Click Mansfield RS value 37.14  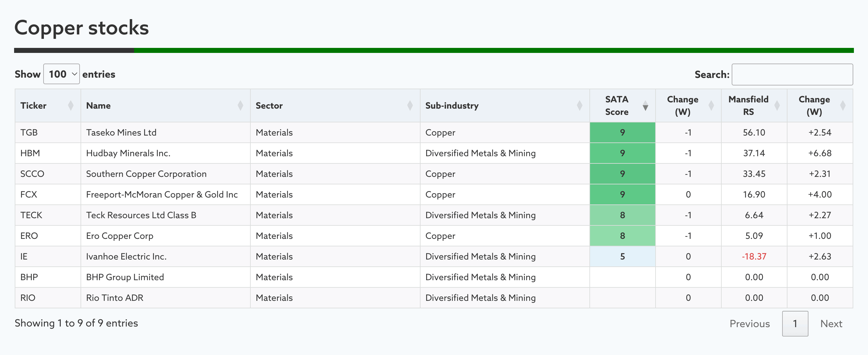(x=754, y=153)
